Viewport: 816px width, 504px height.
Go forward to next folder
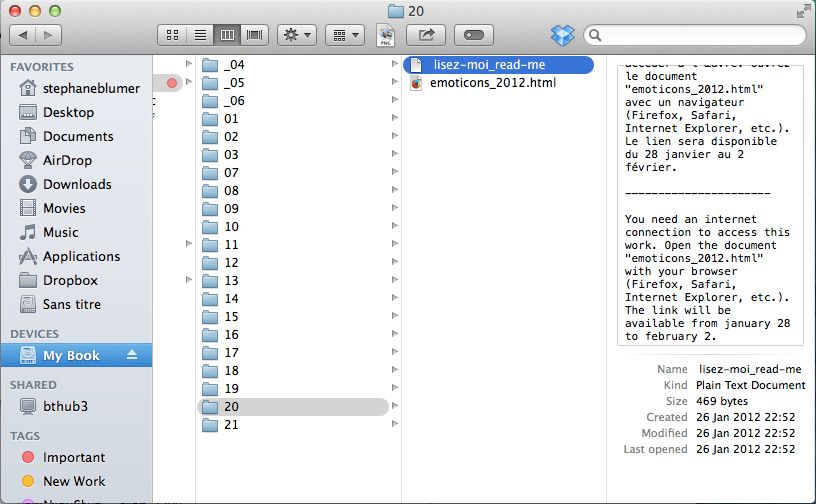tap(48, 35)
